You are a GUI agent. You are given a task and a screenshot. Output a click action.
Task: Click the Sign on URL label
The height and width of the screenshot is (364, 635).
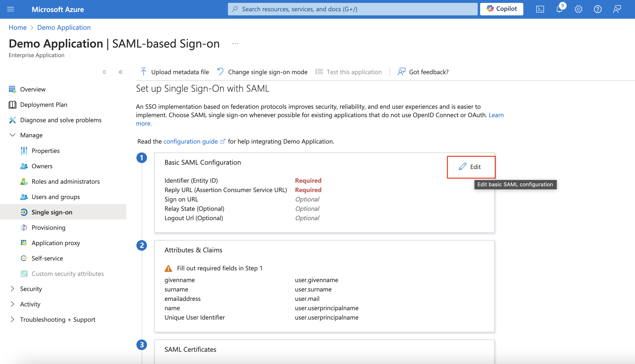click(181, 199)
